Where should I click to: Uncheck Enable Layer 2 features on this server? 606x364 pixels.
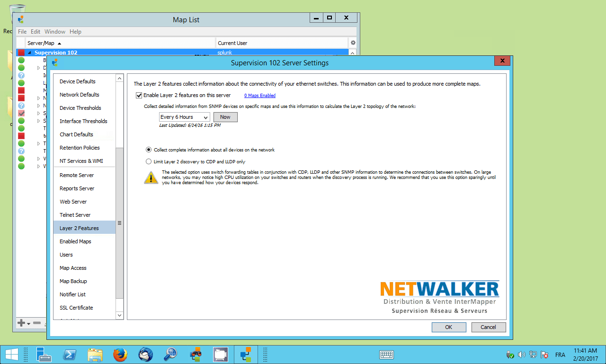click(139, 95)
